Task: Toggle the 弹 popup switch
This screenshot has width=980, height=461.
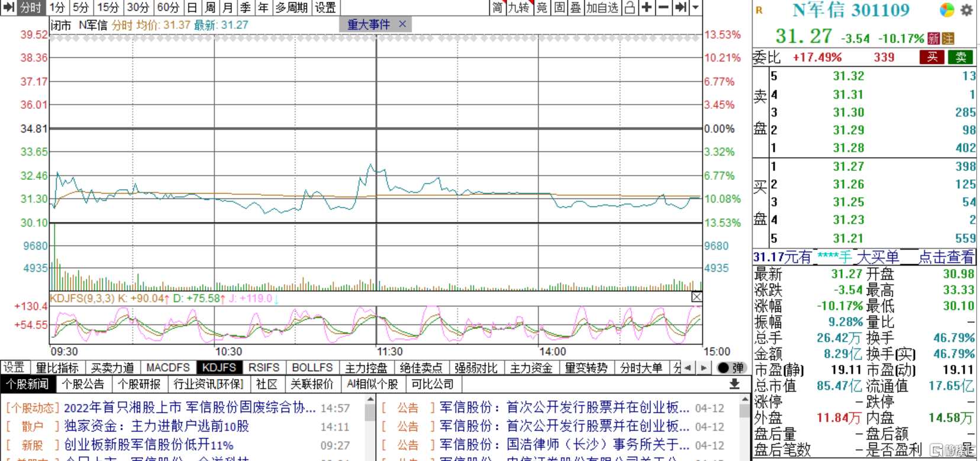Action: (731, 367)
